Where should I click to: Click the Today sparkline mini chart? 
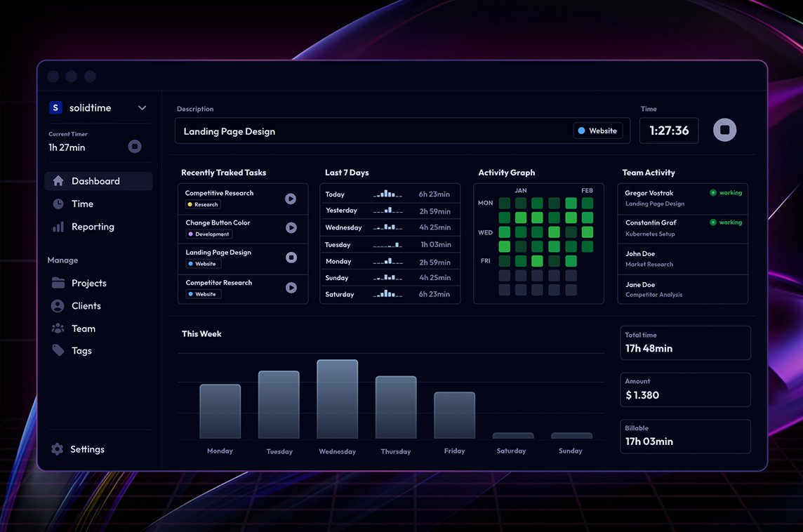(x=387, y=194)
